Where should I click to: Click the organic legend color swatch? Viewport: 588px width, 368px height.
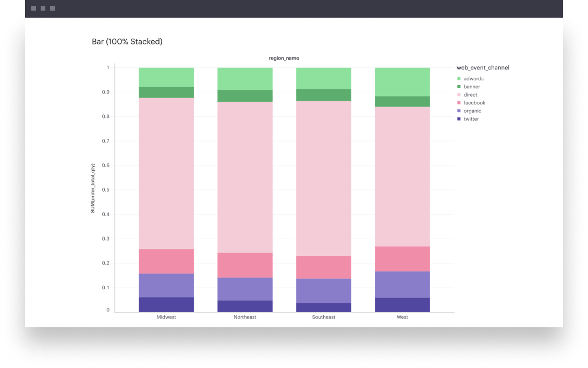point(459,111)
